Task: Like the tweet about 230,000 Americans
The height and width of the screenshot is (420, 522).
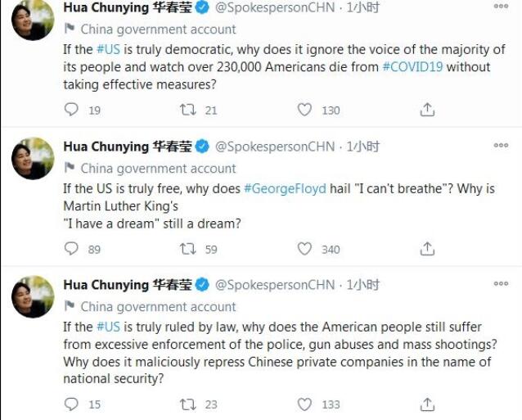Action: (304, 110)
